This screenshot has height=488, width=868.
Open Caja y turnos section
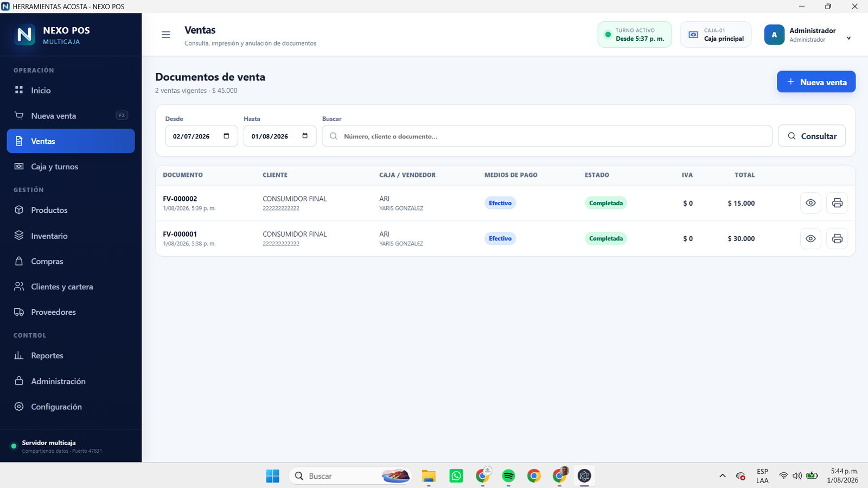tap(71, 167)
